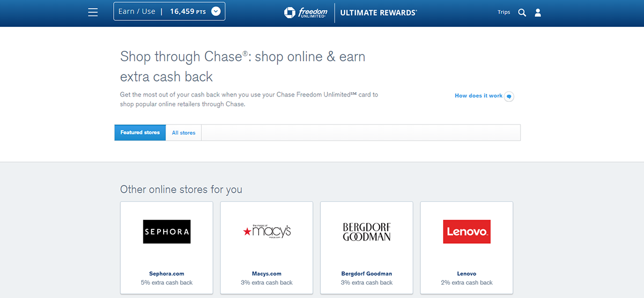Expand the points chevron dropdown arrow
644x298 pixels.
click(216, 11)
